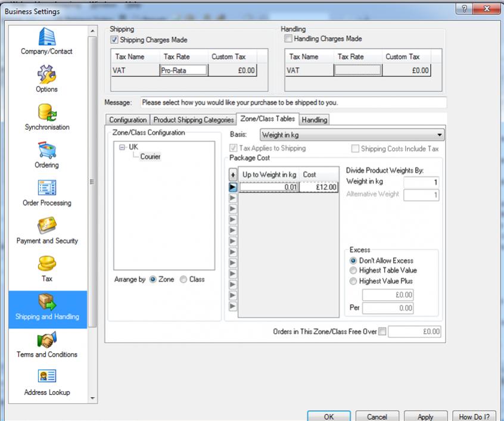Open the Company/Contact settings icon
This screenshot has height=421, width=504.
point(46,36)
